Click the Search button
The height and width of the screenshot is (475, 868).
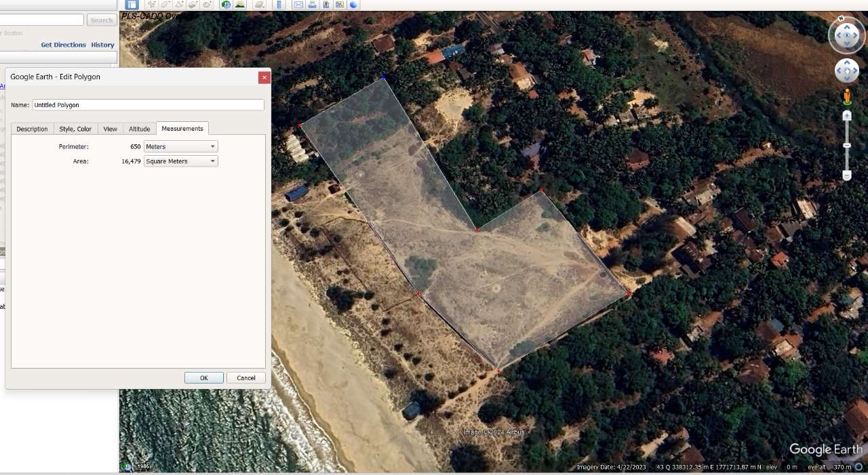(102, 20)
